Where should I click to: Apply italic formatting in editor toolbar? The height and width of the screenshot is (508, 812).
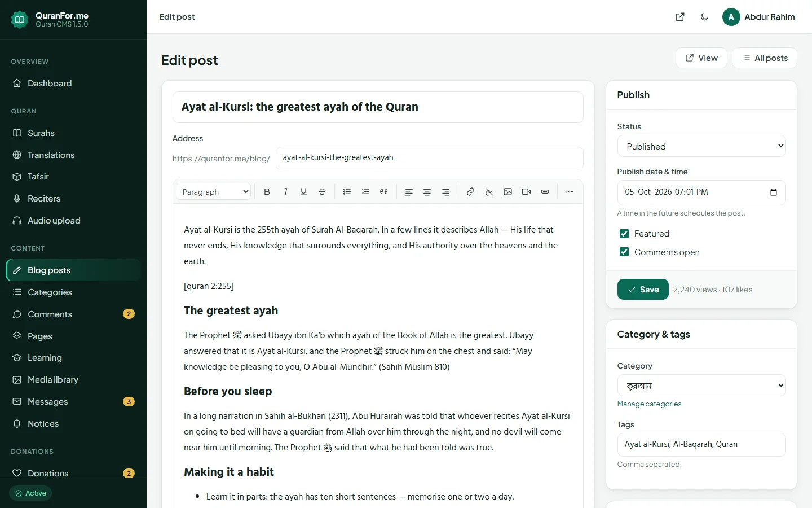285,192
